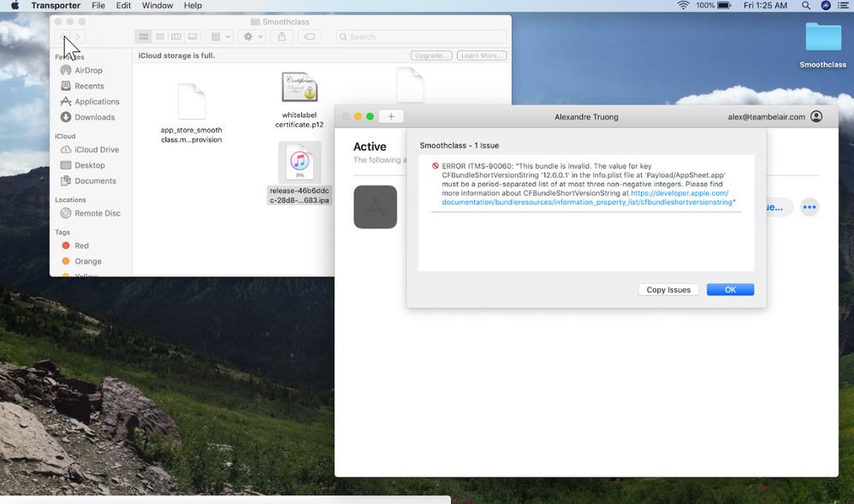Select the release .ipa file
This screenshot has width=854, height=504.
(x=299, y=173)
